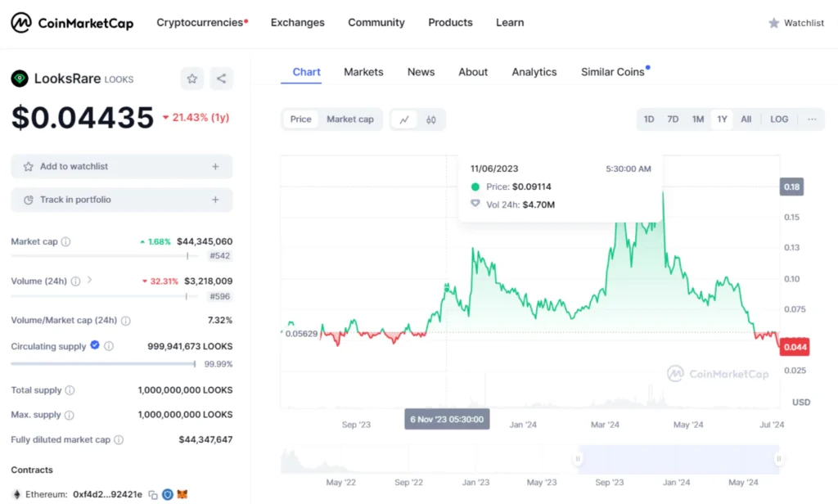
Task: Click the pie icon in Track in portfolio
Action: click(x=29, y=200)
